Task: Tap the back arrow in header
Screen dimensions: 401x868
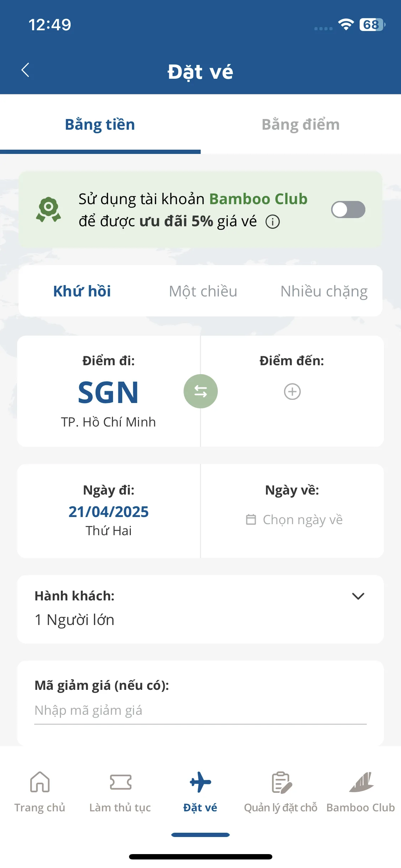Action: pos(25,70)
